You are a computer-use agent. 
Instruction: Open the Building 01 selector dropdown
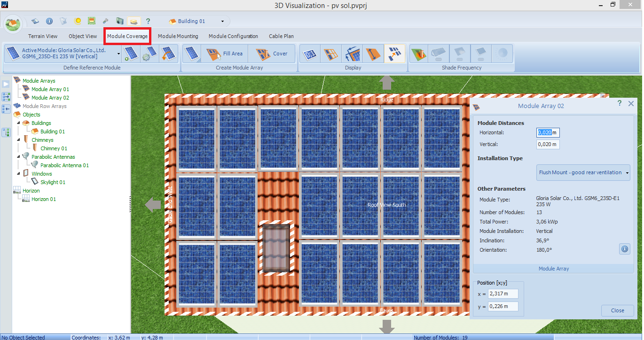[222, 21]
